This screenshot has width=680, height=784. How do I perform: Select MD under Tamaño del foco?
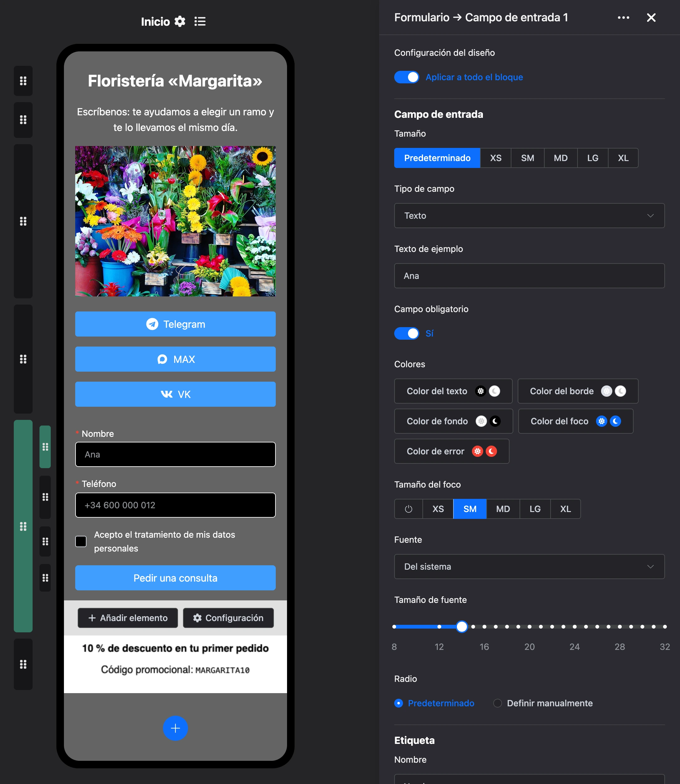503,509
